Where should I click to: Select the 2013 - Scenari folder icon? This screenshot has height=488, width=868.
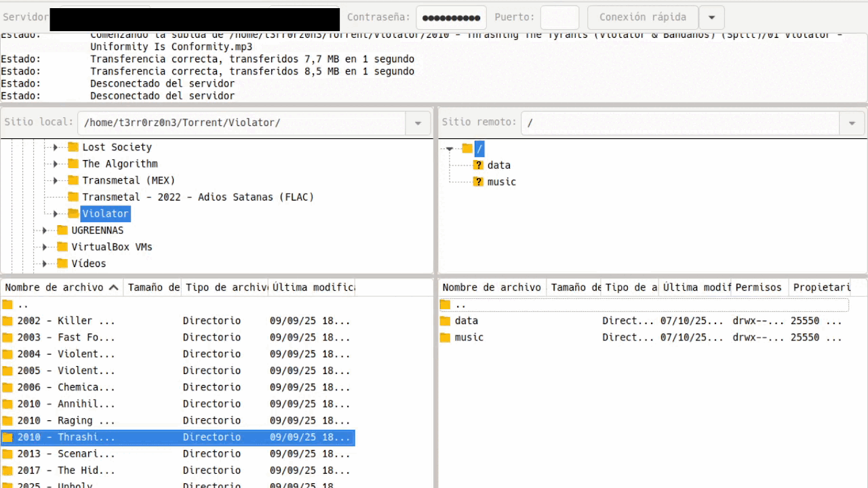7,454
